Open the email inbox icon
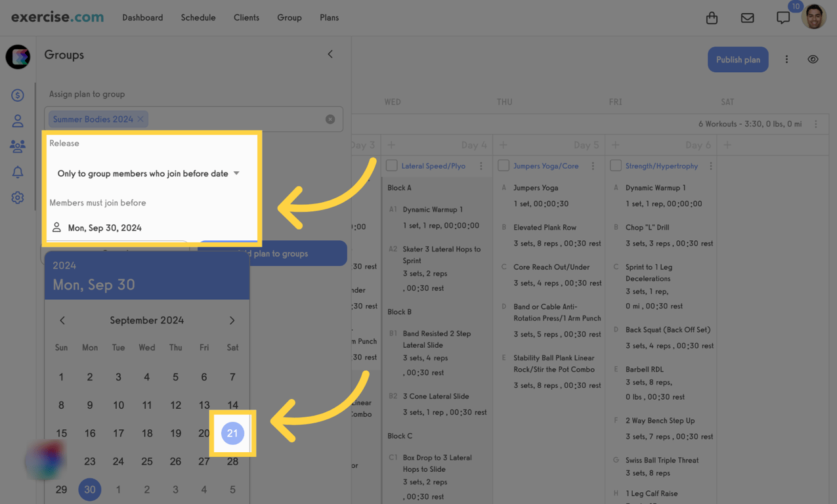 click(747, 18)
